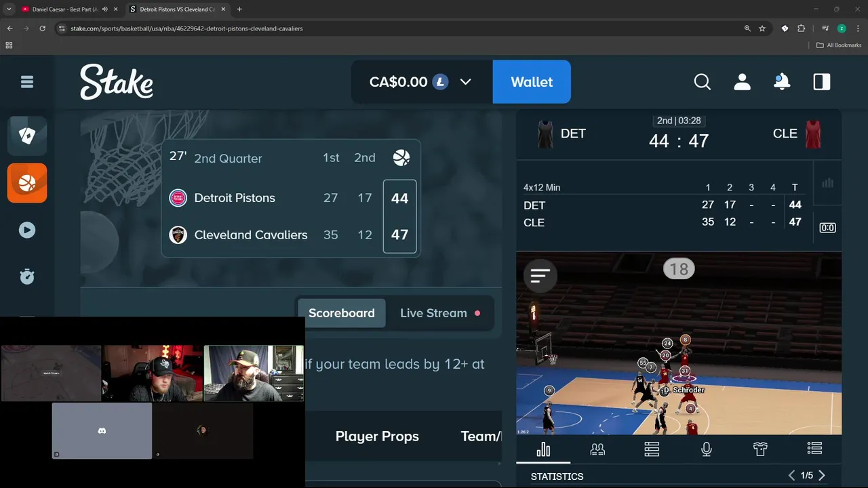This screenshot has width=868, height=488.
Task: Open the commentary microphone tab icon
Action: [706, 449]
